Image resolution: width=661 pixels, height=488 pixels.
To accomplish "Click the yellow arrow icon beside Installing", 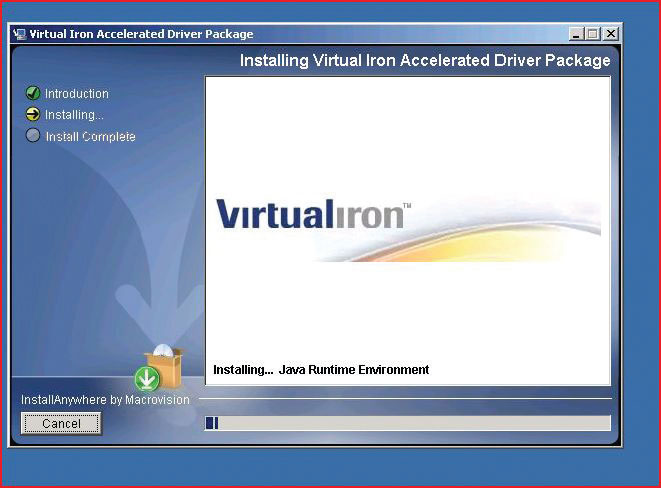I will (x=33, y=115).
